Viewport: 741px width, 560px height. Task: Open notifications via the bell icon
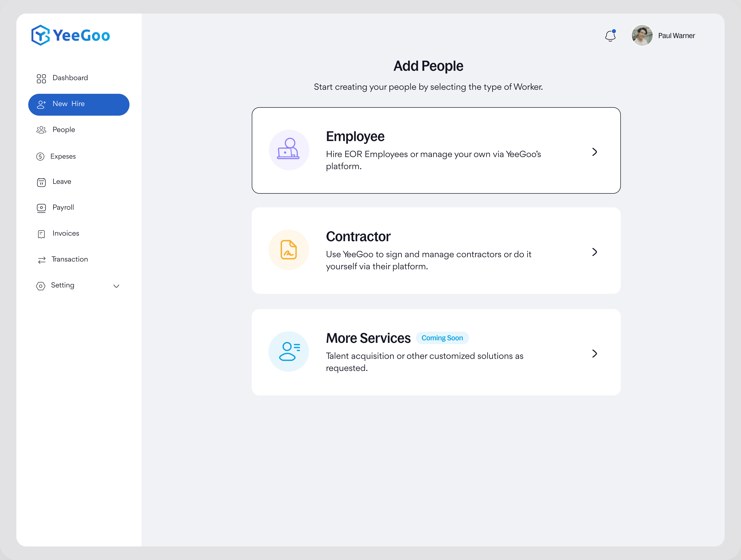610,36
